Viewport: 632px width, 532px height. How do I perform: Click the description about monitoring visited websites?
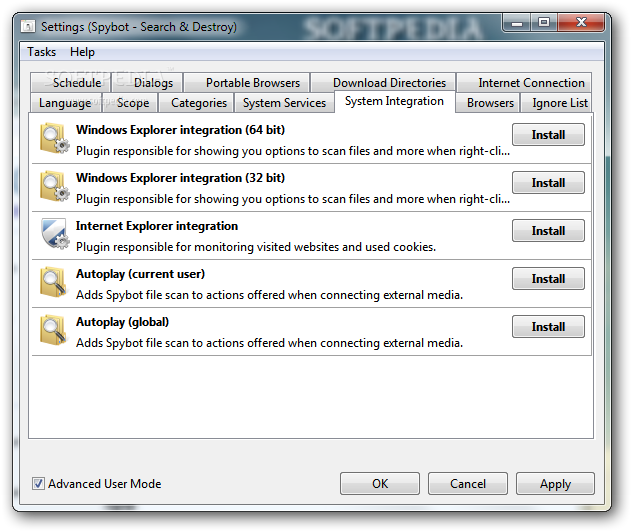pos(256,247)
